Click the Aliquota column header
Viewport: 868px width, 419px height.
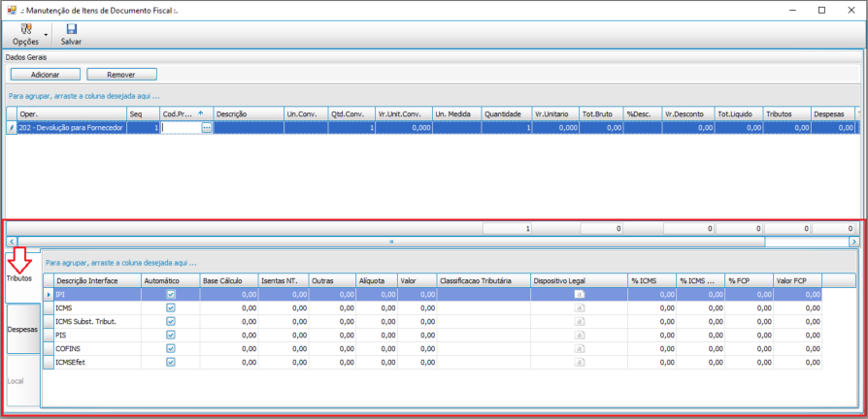pos(376,281)
